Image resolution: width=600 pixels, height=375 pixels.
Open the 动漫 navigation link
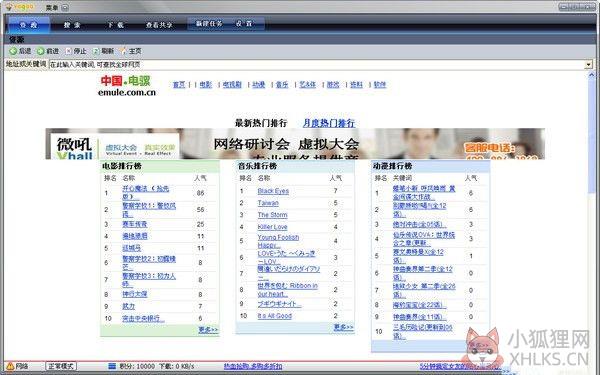tap(259, 85)
